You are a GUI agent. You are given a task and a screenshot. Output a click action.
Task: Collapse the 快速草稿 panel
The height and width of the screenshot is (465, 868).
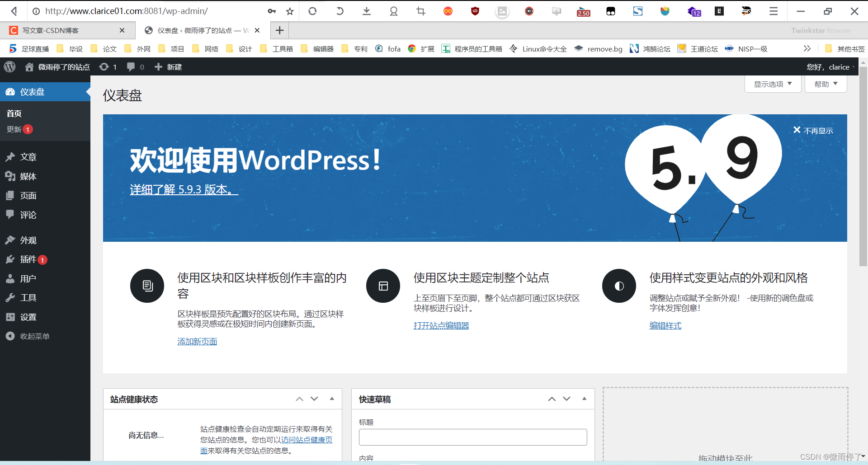(584, 399)
